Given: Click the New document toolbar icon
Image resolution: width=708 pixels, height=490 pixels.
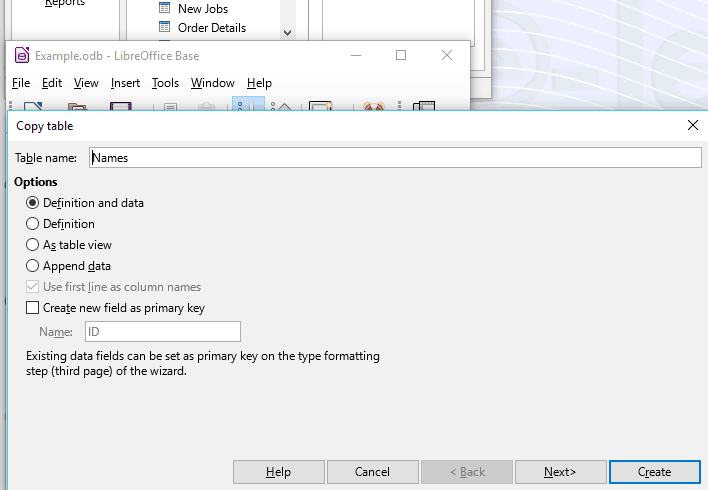Looking at the screenshot, I should point(33,106).
